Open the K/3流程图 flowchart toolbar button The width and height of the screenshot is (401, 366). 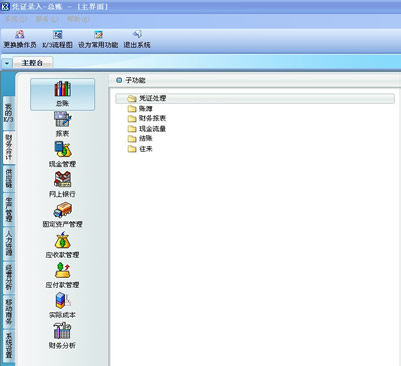click(x=57, y=39)
